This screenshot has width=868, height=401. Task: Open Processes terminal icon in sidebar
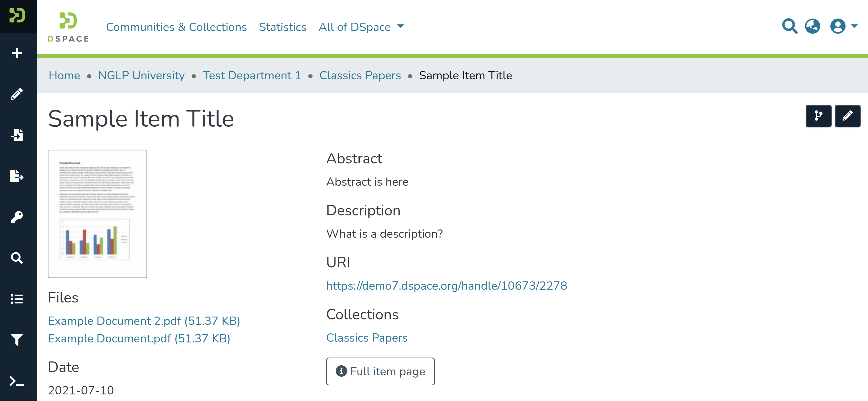pos(17,381)
